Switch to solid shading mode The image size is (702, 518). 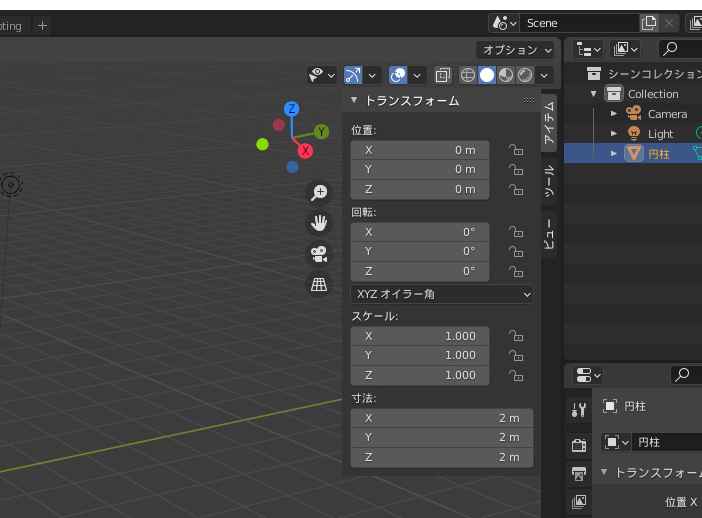click(x=487, y=75)
